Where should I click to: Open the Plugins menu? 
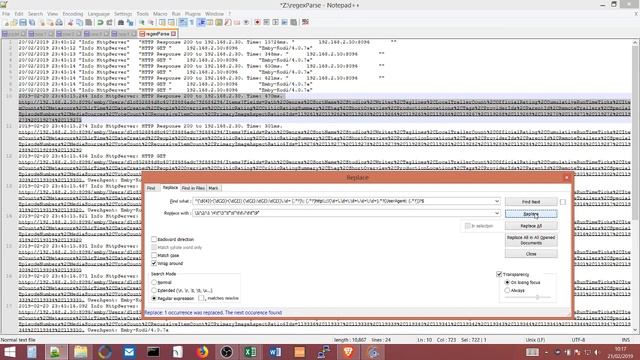(193, 14)
